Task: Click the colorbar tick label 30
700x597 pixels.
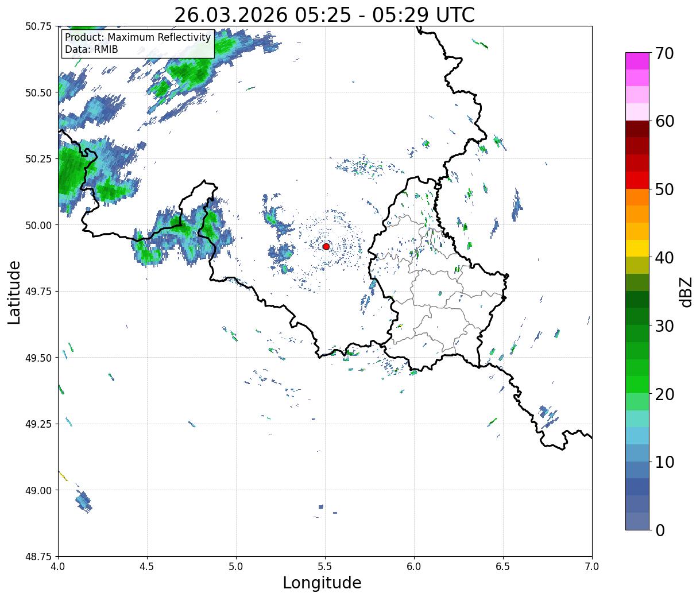Action: click(x=664, y=325)
